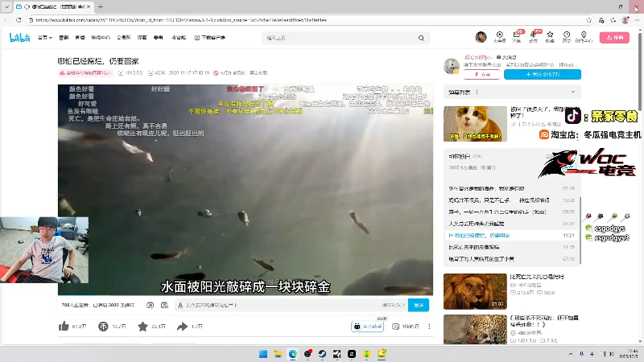Viewport: 644px width, 362px height.
Task: Open the header favorites star icon
Action: (550, 36)
